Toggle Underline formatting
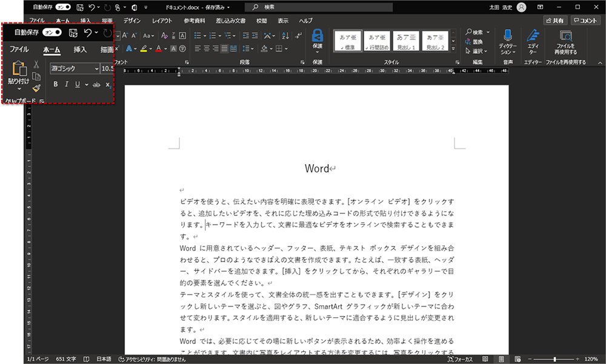The width and height of the screenshot is (606, 364). click(78, 84)
